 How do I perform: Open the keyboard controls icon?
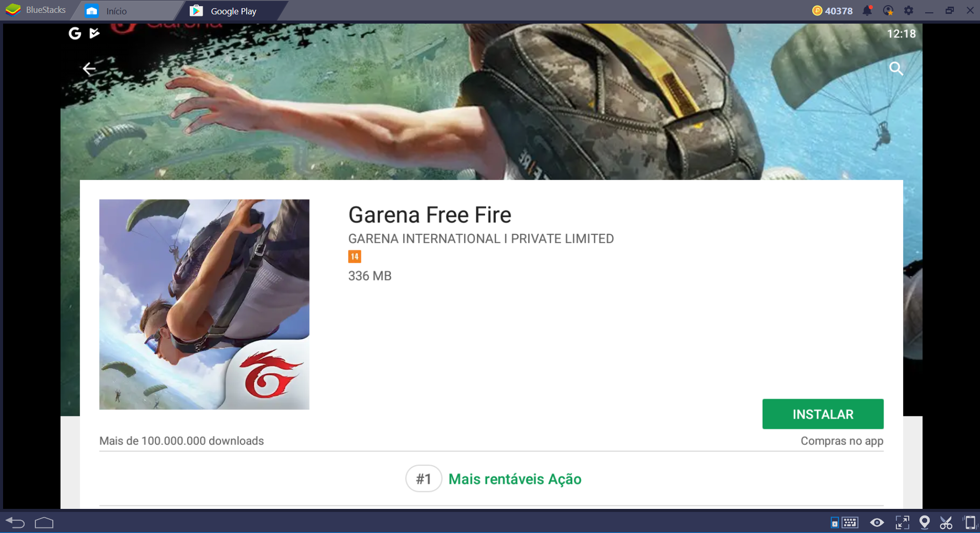850,523
